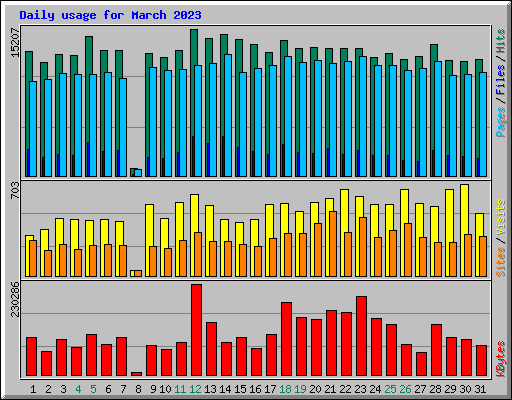Click the light blue files bar for day 31
This screenshot has width=512, height=400.
tap(483, 125)
